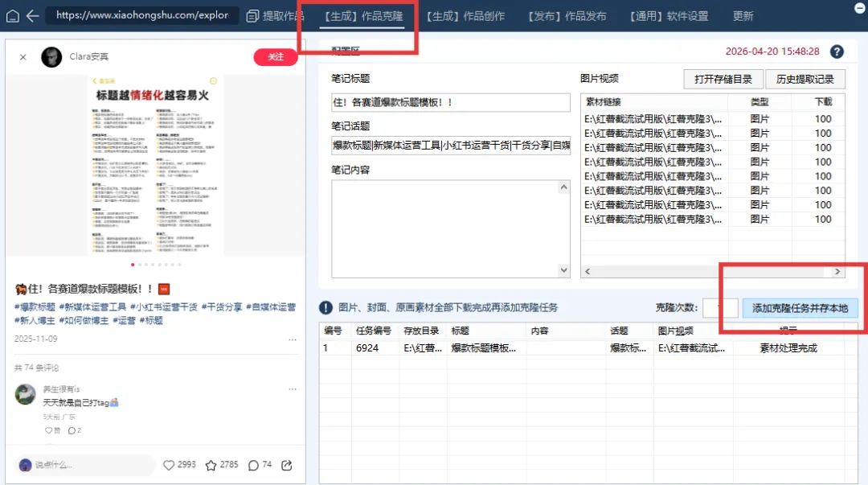Image resolution: width=868 pixels, height=485 pixels.
Task: Click the back arrow navigation icon
Action: click(32, 14)
